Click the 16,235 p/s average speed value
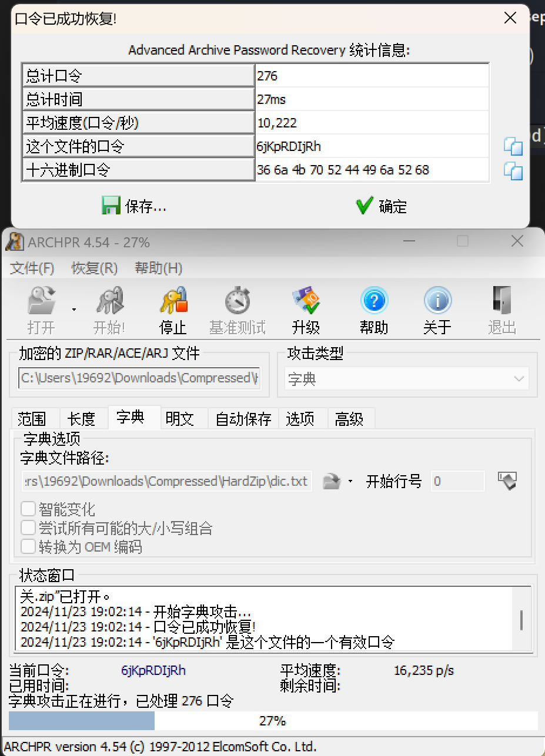The image size is (545, 756). pos(424,670)
